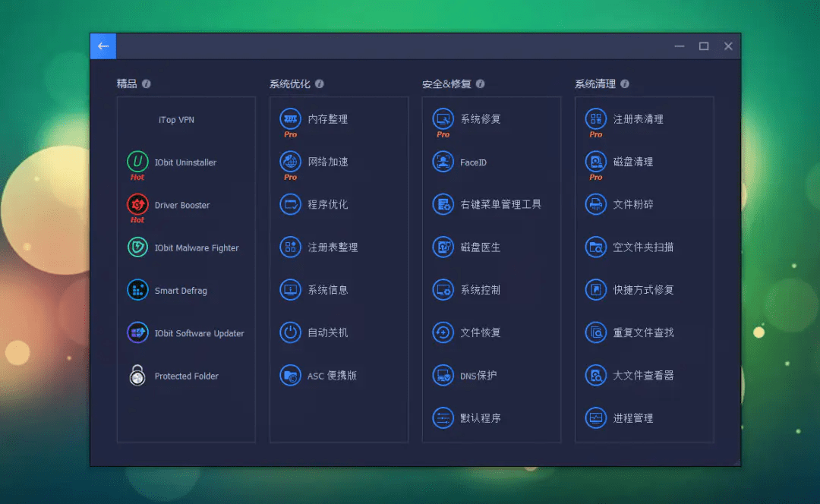Click the IObit Software Updater label

click(199, 333)
